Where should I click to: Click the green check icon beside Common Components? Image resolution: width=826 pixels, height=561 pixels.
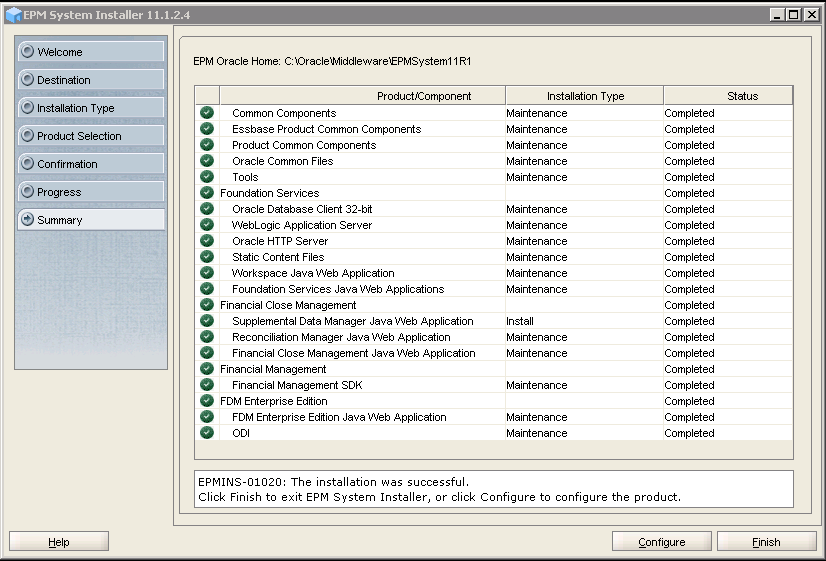pyautogui.click(x=207, y=113)
